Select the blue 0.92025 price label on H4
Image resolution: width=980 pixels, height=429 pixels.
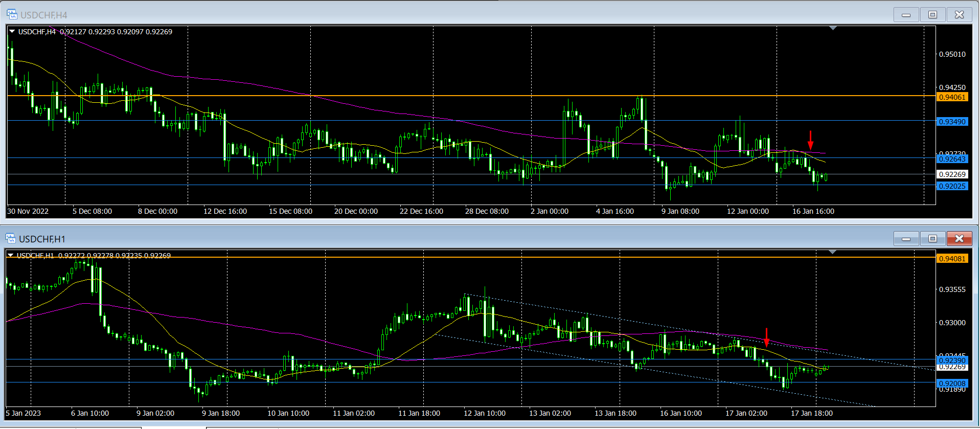952,186
